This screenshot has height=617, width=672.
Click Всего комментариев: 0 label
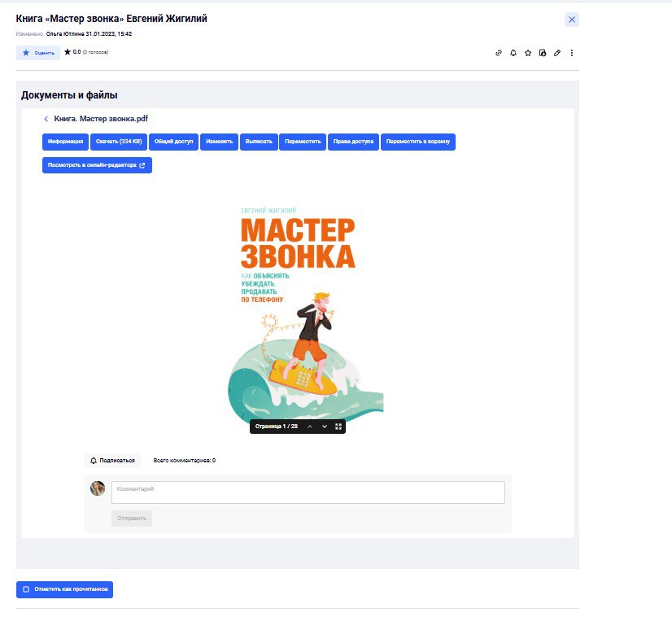pyautogui.click(x=185, y=461)
